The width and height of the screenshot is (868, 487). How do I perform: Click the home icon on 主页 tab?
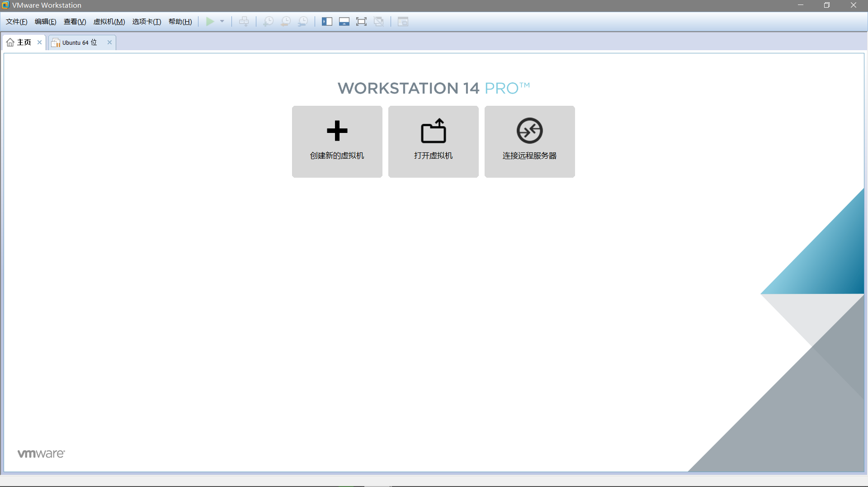(10, 42)
